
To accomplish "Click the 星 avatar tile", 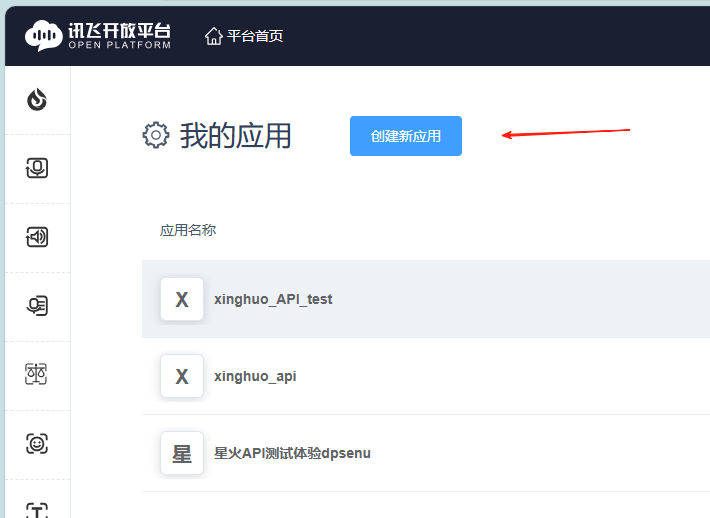I will [182, 453].
